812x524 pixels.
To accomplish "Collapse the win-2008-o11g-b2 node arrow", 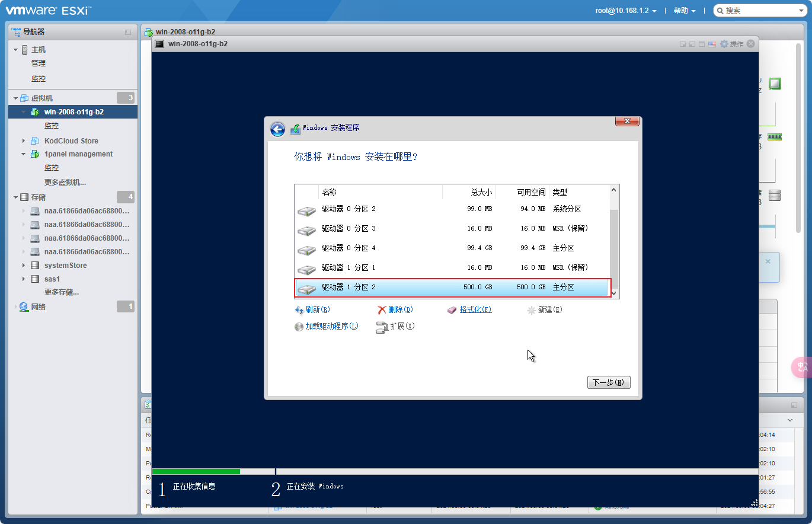I will (24, 112).
